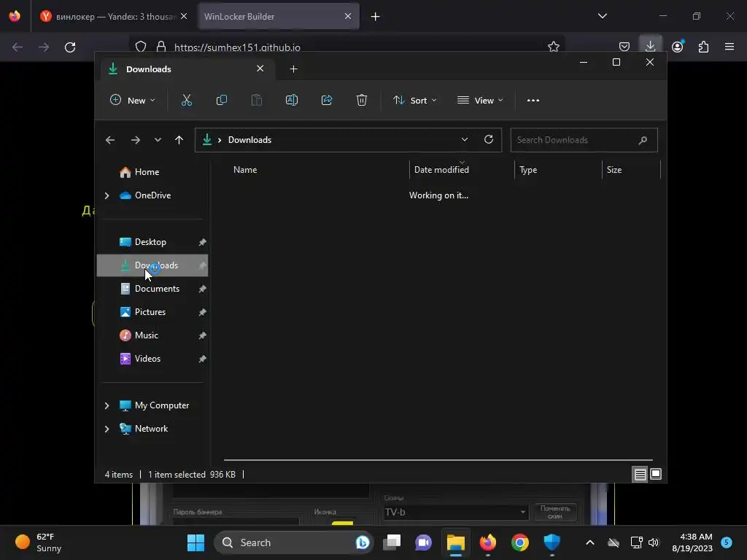Screen dimensions: 747x560
Task: Refresh the Downloads folder view
Action: click(488, 139)
